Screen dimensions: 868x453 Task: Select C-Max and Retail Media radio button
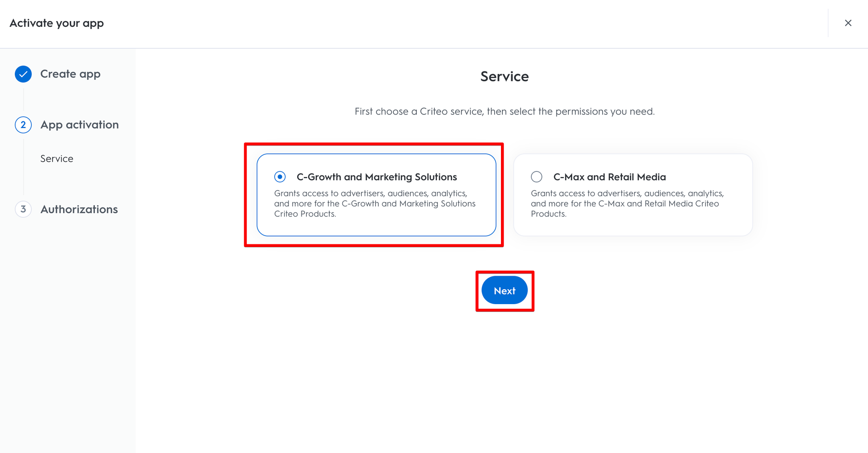pos(537,176)
